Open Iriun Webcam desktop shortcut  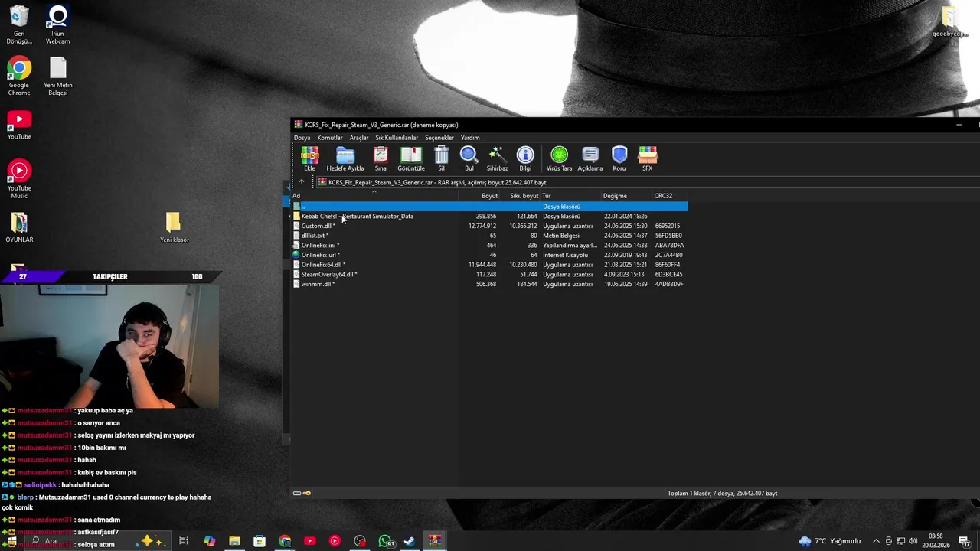(57, 25)
